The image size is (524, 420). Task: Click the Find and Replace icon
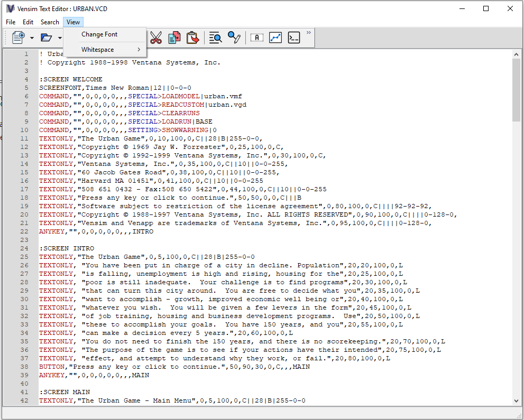tap(234, 38)
